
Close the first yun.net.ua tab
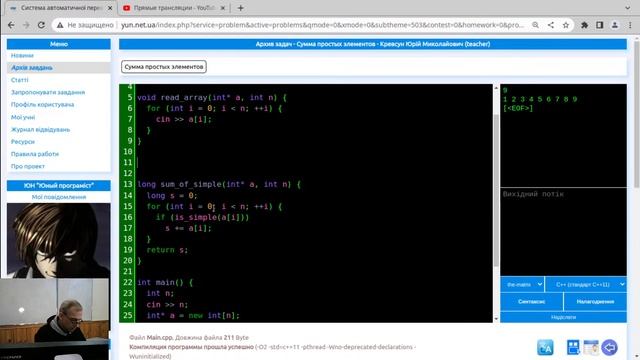[110, 8]
